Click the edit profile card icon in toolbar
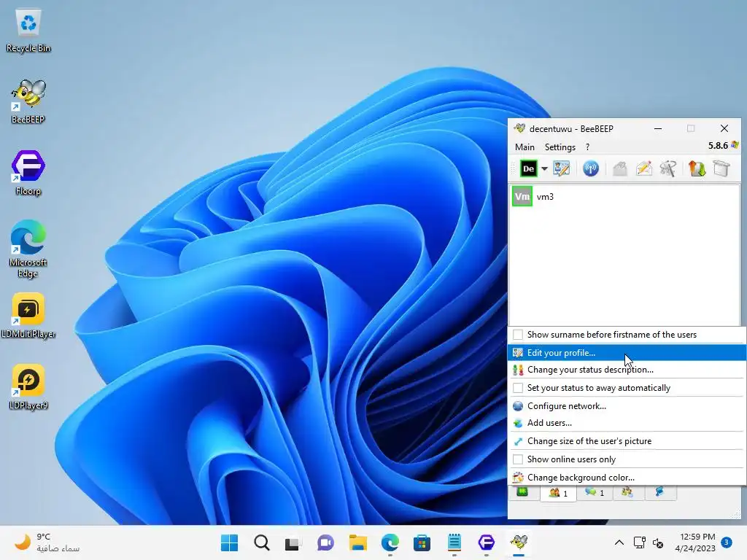Viewport: 747px width, 560px height. 561,168
